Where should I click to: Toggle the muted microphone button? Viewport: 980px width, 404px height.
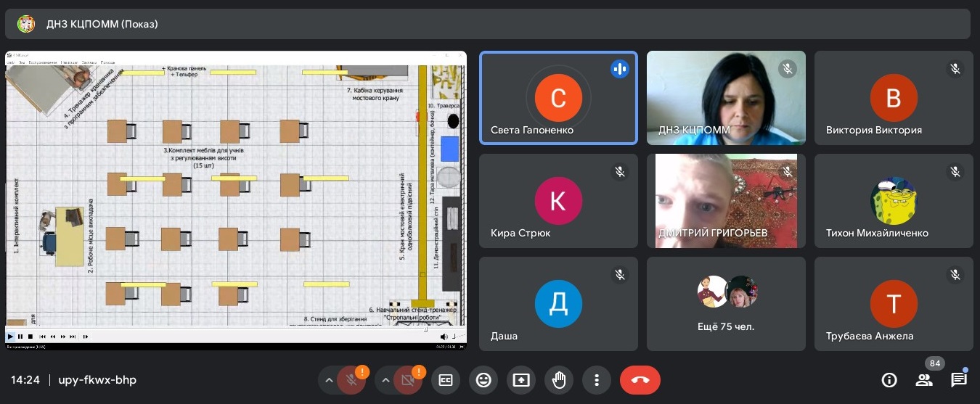(352, 380)
